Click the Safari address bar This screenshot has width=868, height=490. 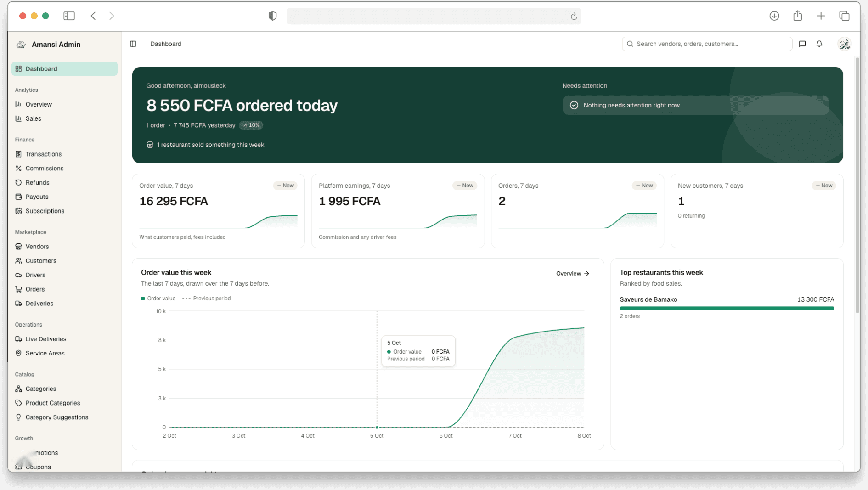[x=434, y=16]
